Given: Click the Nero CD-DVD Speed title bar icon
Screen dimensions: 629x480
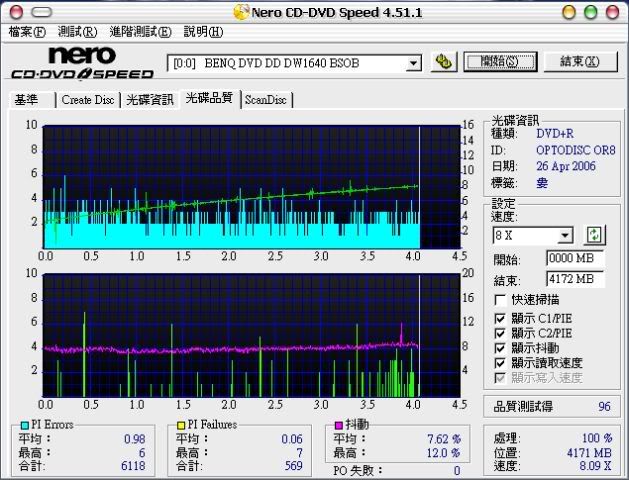Looking at the screenshot, I should 241,12.
